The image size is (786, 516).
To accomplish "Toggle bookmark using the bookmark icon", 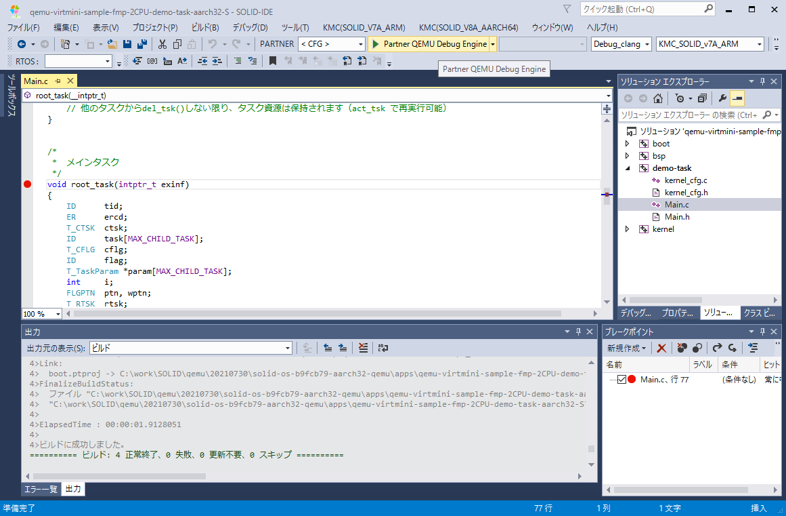I will pyautogui.click(x=272, y=61).
